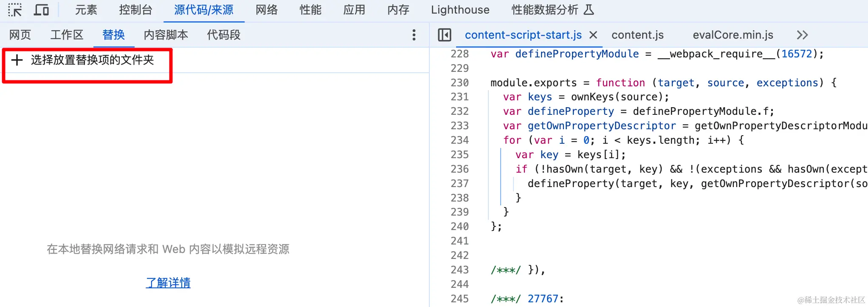Image resolution: width=868 pixels, height=307 pixels.
Task: Click 'ownKeys(source);' on line 231
Action: pyautogui.click(x=620, y=97)
